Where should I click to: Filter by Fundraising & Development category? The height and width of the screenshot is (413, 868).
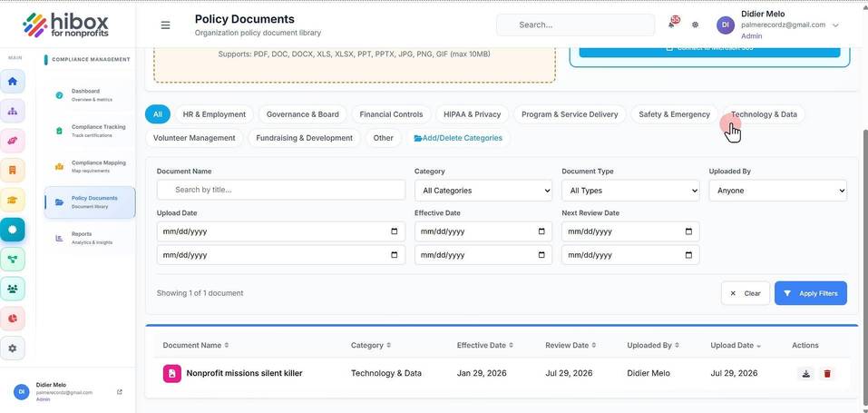click(305, 138)
